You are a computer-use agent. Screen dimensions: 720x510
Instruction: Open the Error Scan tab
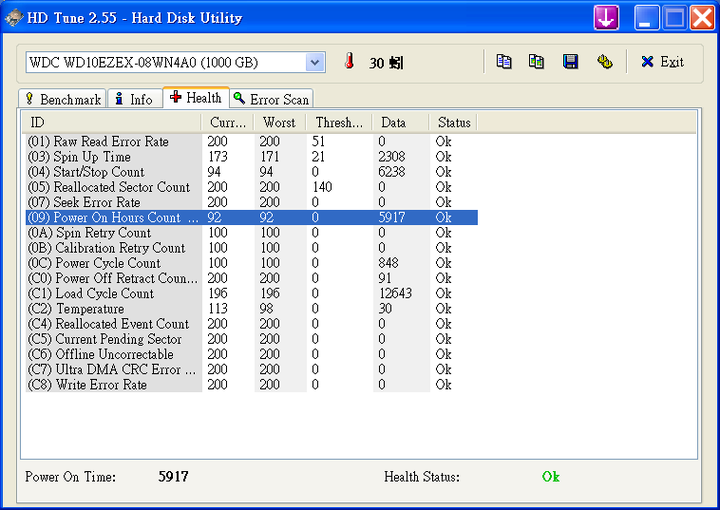coord(271,99)
